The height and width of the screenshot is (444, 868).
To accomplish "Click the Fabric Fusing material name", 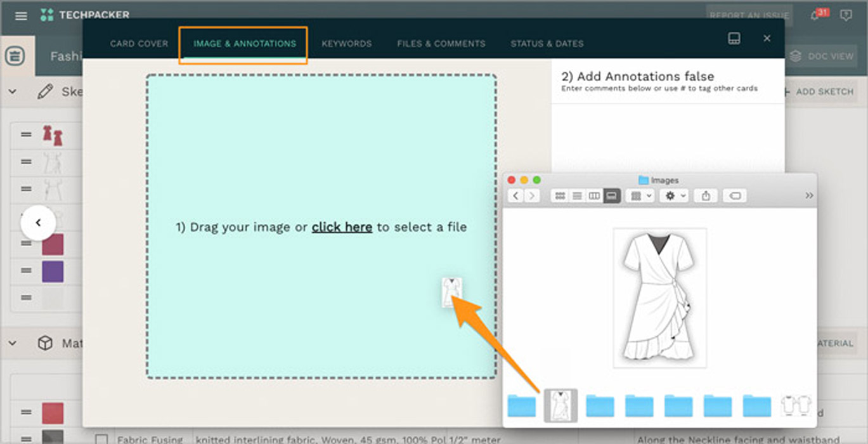I will coord(150,439).
